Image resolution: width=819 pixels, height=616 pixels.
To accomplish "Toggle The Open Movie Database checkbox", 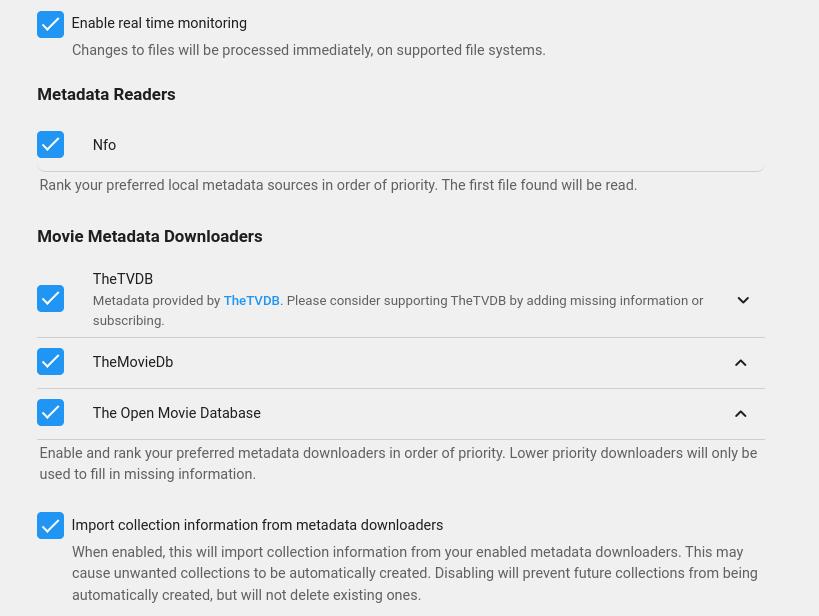I will pyautogui.click(x=50, y=413).
